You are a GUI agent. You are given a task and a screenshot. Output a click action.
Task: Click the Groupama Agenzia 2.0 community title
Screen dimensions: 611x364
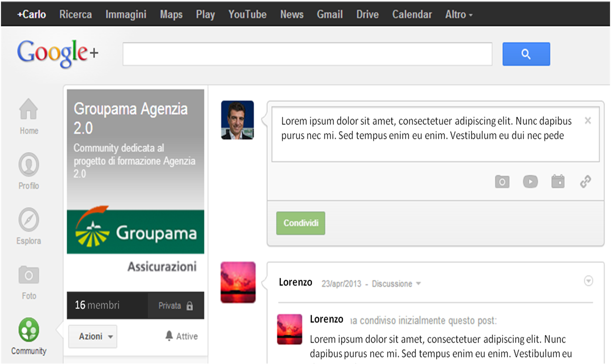coord(131,118)
